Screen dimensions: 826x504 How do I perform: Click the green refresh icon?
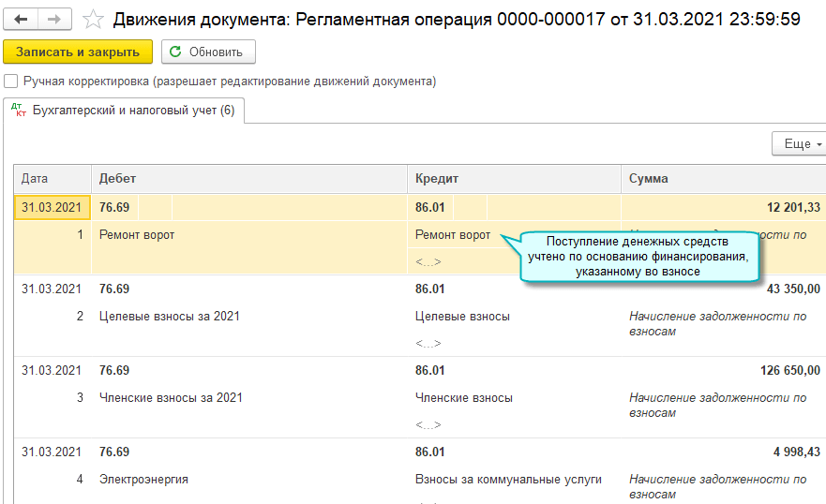coord(175,52)
